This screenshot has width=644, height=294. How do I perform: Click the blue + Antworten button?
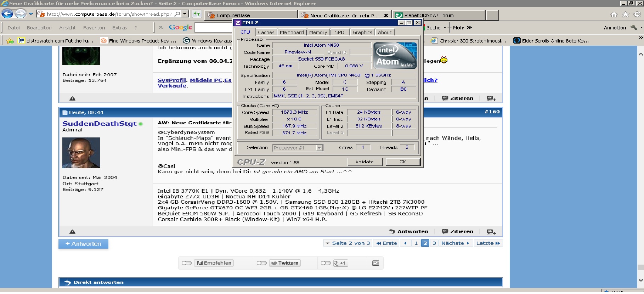tap(83, 244)
